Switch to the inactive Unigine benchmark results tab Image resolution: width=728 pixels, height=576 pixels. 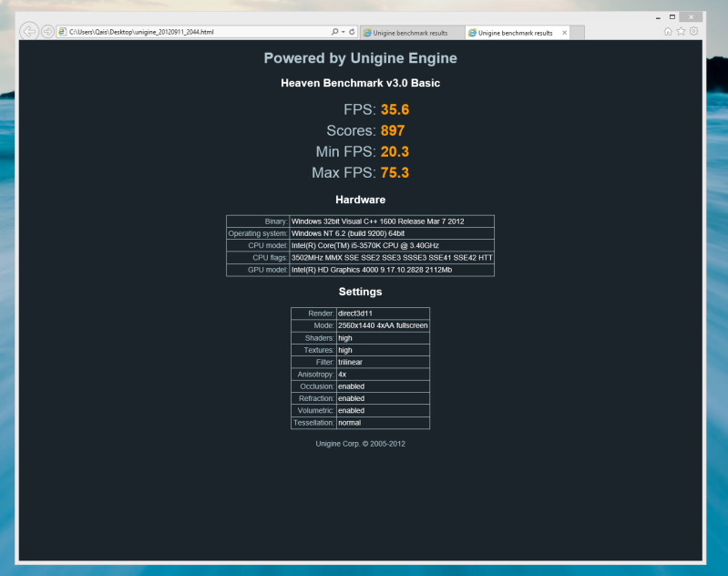410,33
